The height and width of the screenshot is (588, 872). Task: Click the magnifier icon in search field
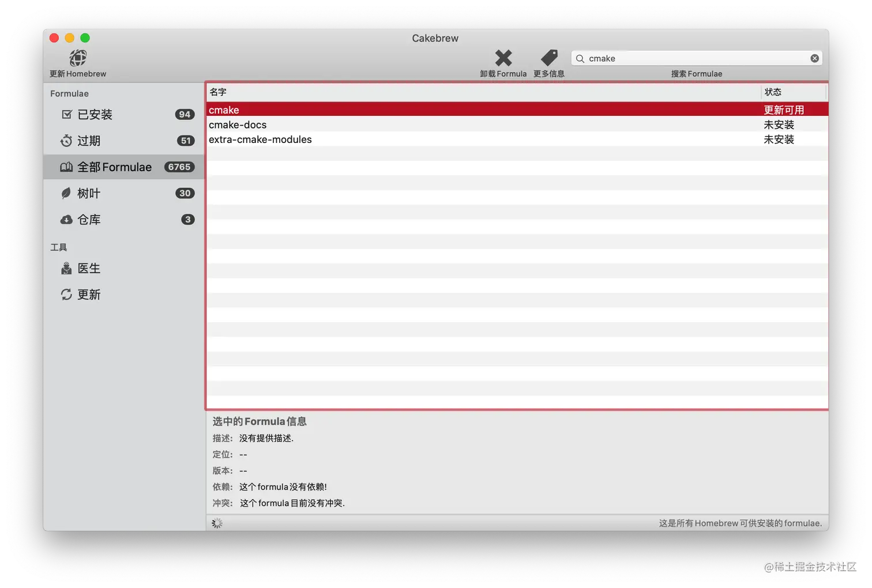[x=580, y=58]
